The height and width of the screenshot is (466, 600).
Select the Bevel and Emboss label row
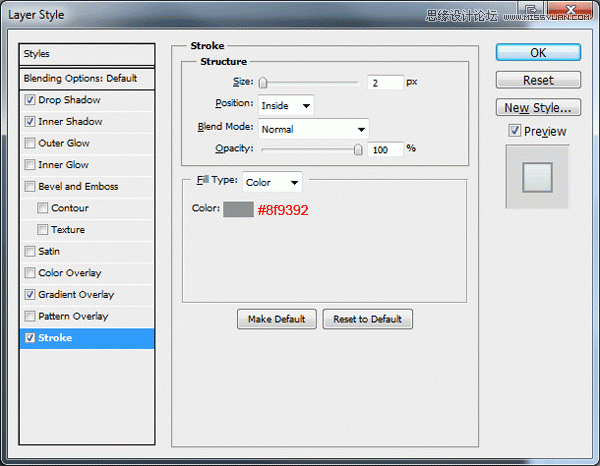[x=87, y=186]
